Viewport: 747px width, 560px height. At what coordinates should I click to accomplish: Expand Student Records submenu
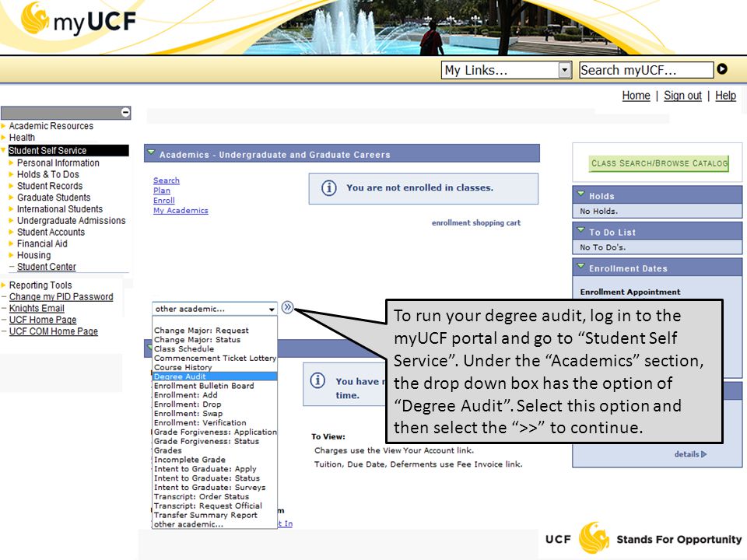(50, 186)
